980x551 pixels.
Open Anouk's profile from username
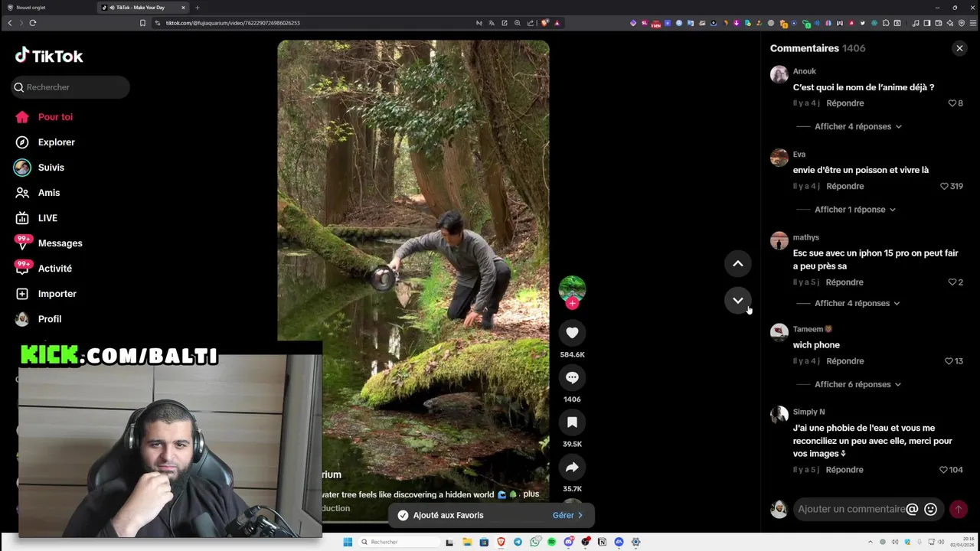point(805,71)
